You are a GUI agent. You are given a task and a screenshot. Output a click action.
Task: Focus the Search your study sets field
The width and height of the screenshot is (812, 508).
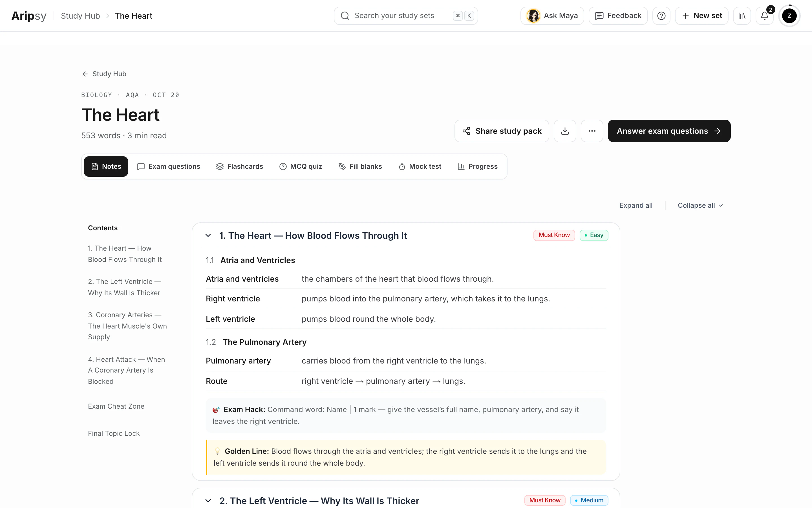(x=406, y=16)
